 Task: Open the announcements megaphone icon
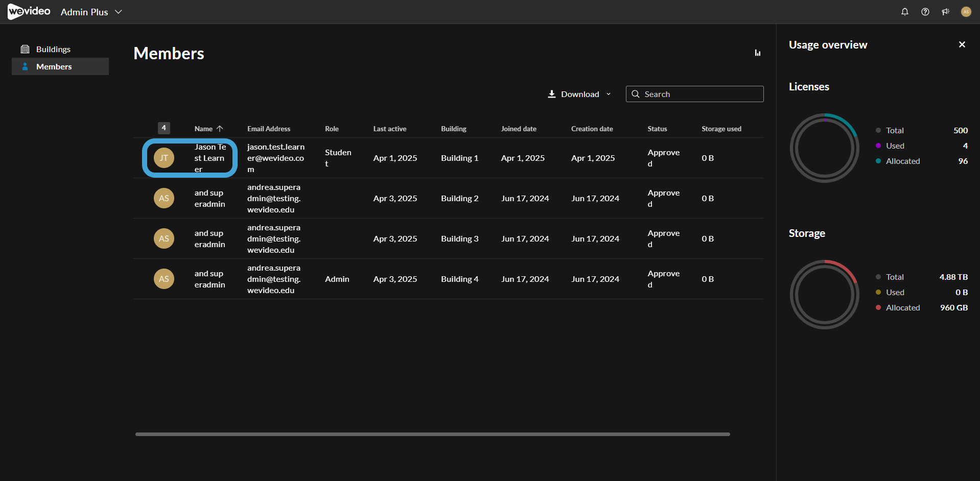point(945,12)
